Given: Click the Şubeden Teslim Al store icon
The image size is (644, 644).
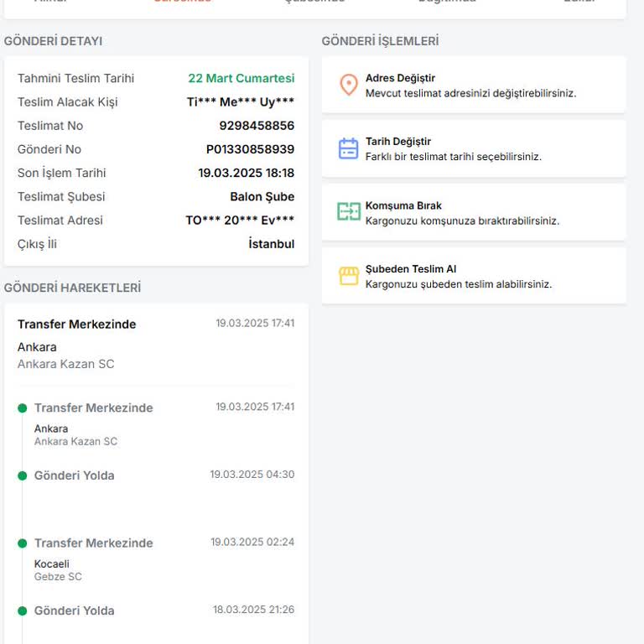Looking at the screenshot, I should 349,276.
